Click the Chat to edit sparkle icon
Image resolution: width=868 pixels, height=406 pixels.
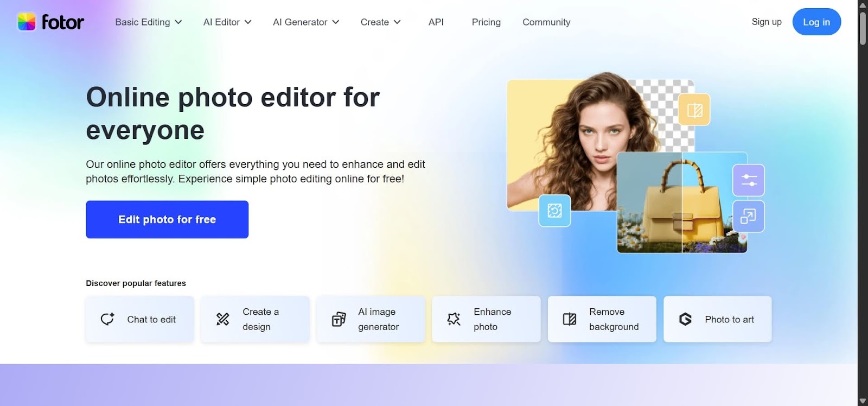click(x=108, y=319)
